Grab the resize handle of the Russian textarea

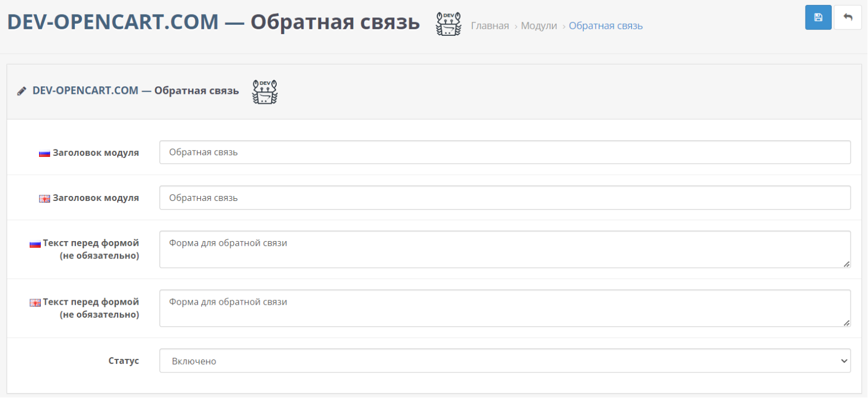846,264
